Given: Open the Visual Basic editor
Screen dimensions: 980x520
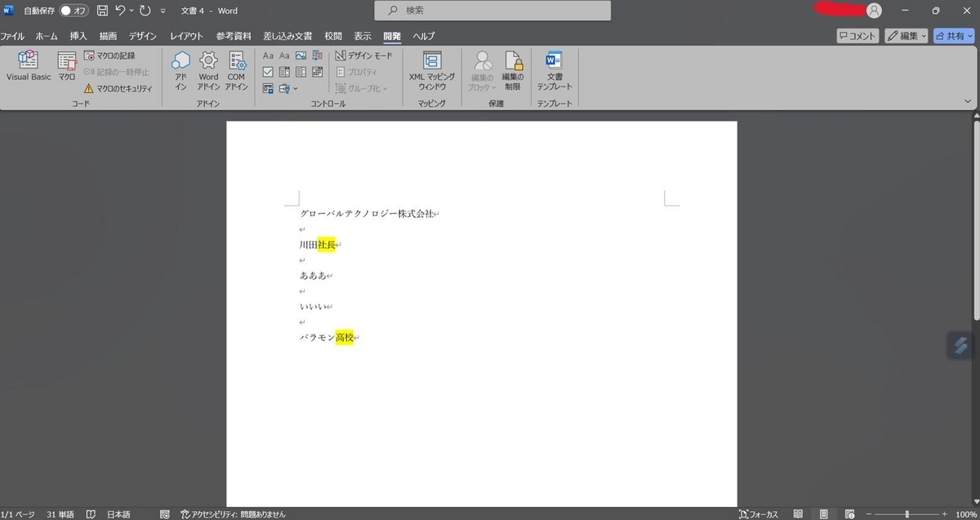Looking at the screenshot, I should click(29, 66).
